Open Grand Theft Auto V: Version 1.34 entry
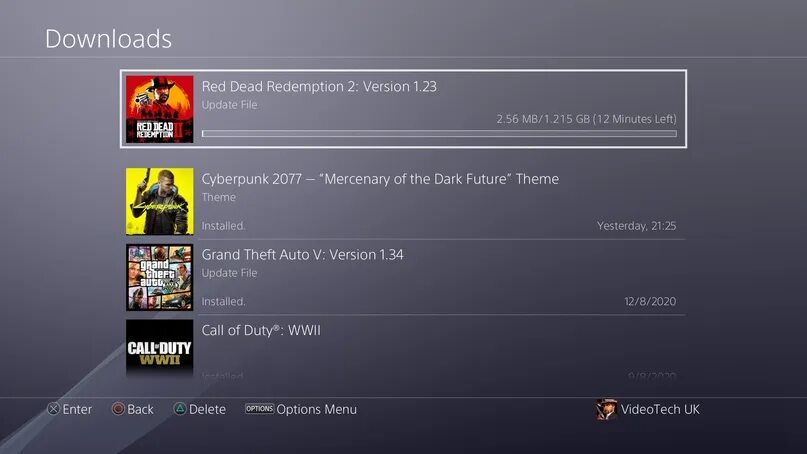This screenshot has height=454, width=807. point(405,277)
